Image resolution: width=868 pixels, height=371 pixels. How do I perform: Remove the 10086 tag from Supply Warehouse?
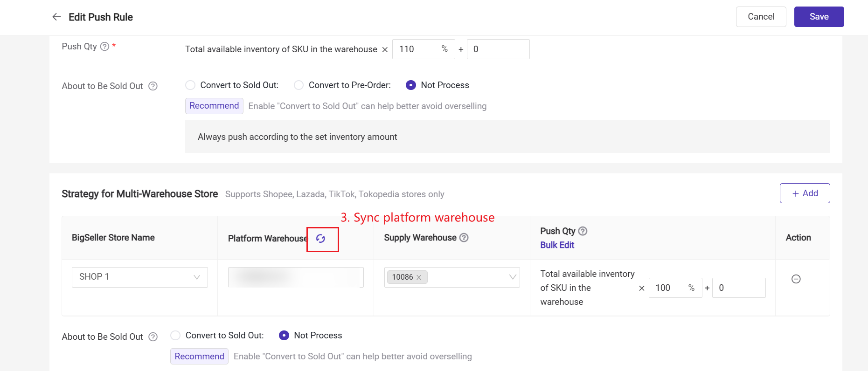click(419, 277)
